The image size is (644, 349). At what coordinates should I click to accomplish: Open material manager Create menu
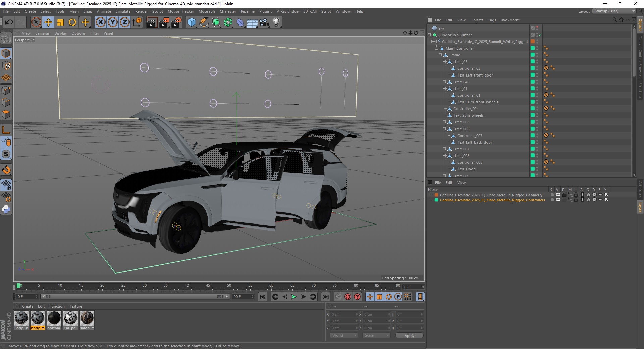coord(28,306)
